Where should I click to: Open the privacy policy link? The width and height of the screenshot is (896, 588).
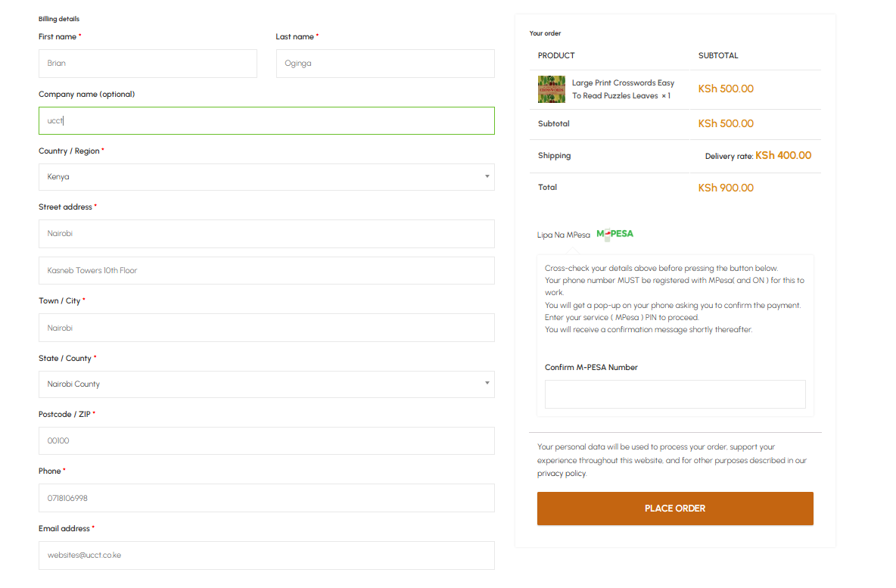562,474
